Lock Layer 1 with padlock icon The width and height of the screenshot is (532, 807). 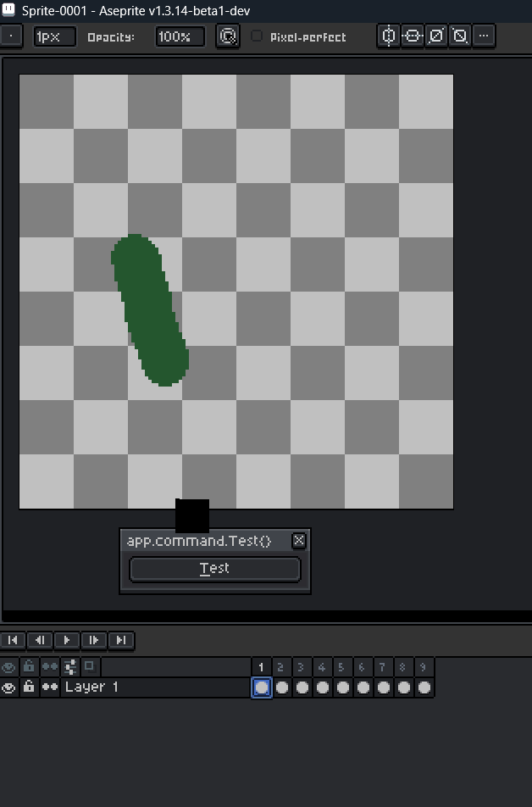(x=30, y=687)
